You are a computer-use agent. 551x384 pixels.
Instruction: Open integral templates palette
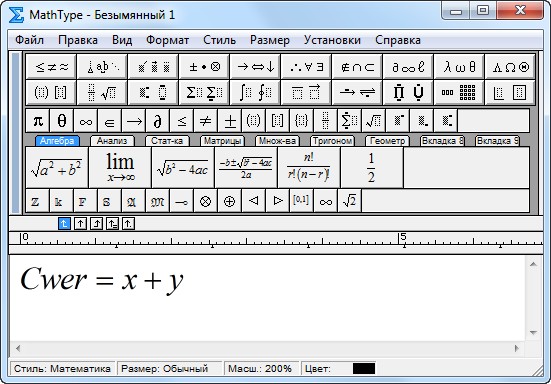[255, 92]
